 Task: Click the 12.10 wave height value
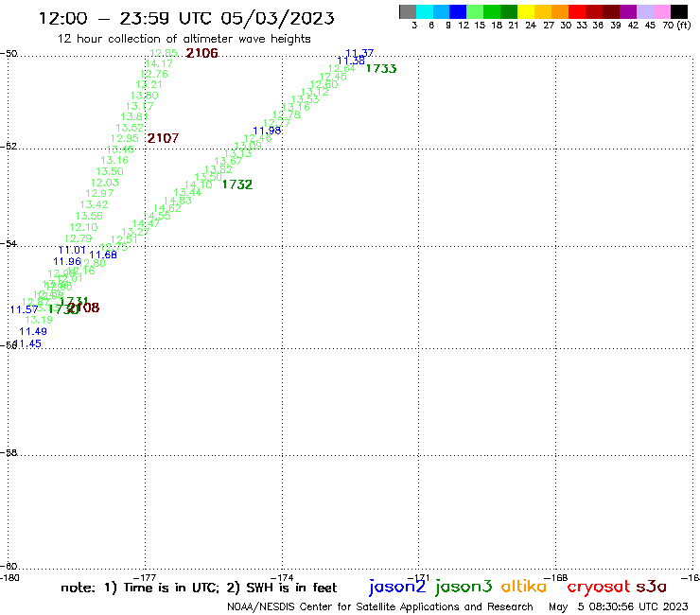coord(83,227)
